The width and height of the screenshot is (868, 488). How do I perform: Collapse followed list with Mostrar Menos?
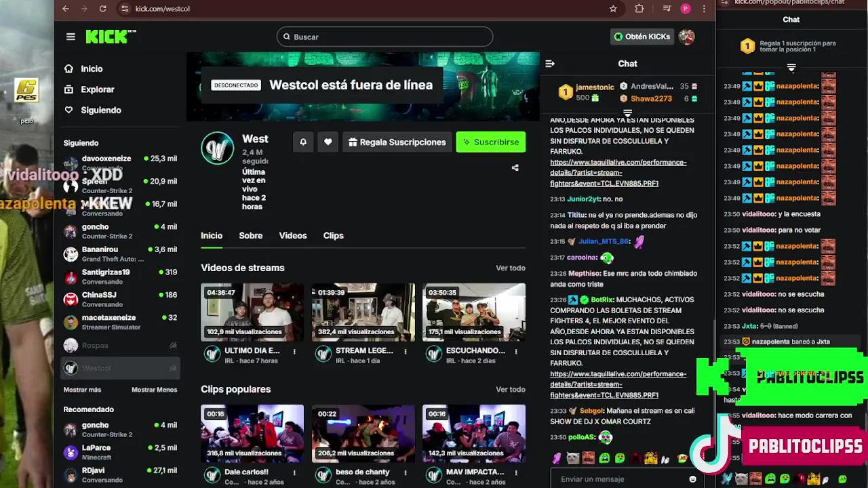[x=154, y=390]
